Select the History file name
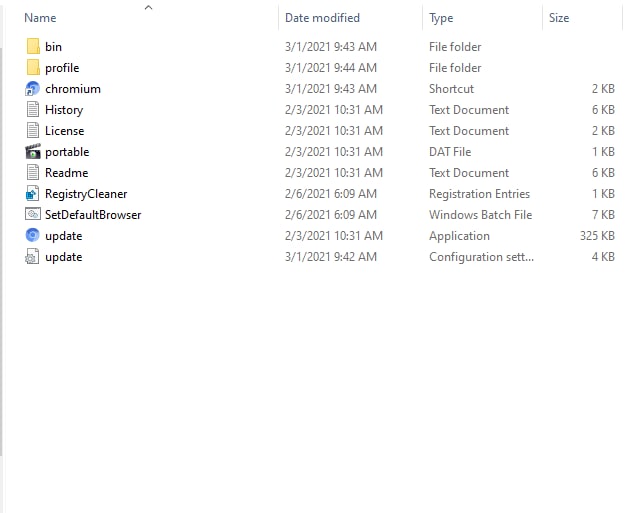The width and height of the screenshot is (628, 513). (64, 110)
